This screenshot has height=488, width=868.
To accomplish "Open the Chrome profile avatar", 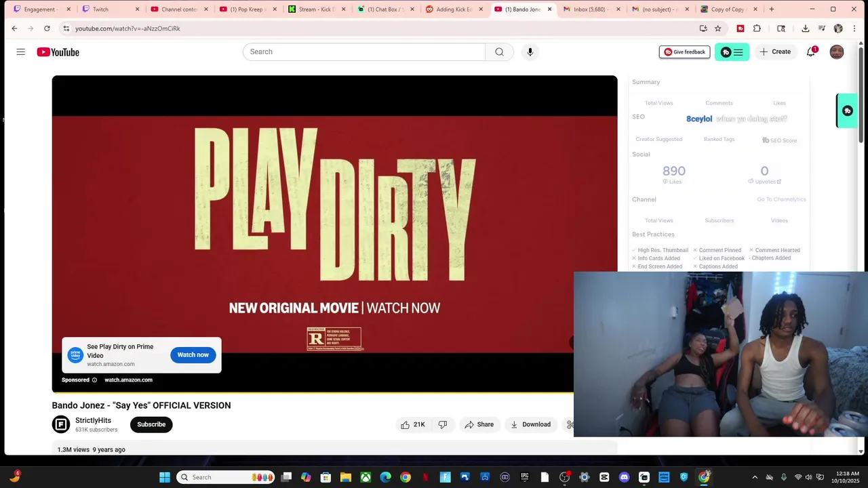I will pyautogui.click(x=838, y=28).
